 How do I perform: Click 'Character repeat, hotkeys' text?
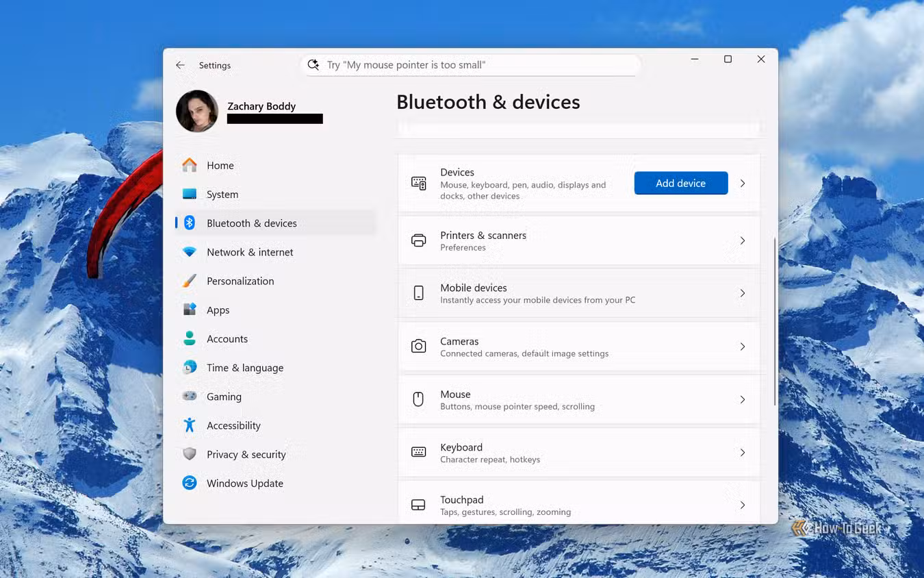point(490,460)
